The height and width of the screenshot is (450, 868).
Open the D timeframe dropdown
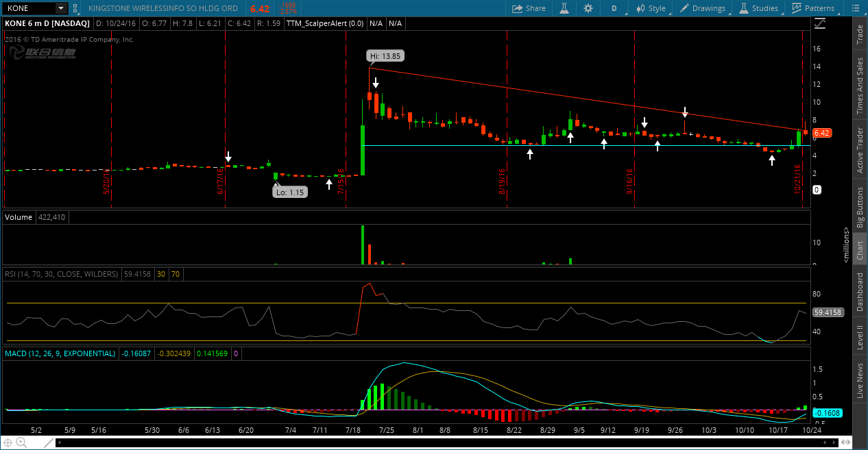614,8
